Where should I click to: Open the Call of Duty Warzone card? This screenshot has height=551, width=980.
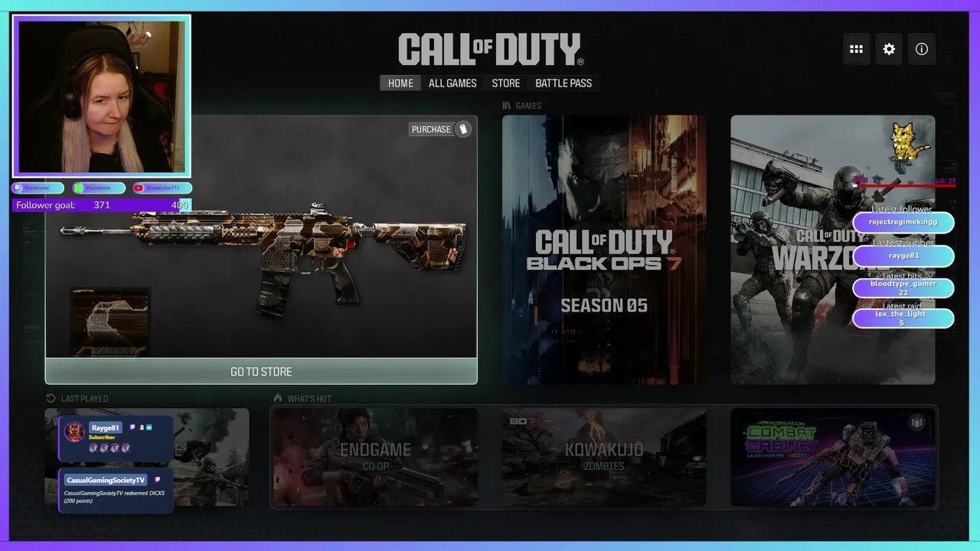click(x=832, y=249)
